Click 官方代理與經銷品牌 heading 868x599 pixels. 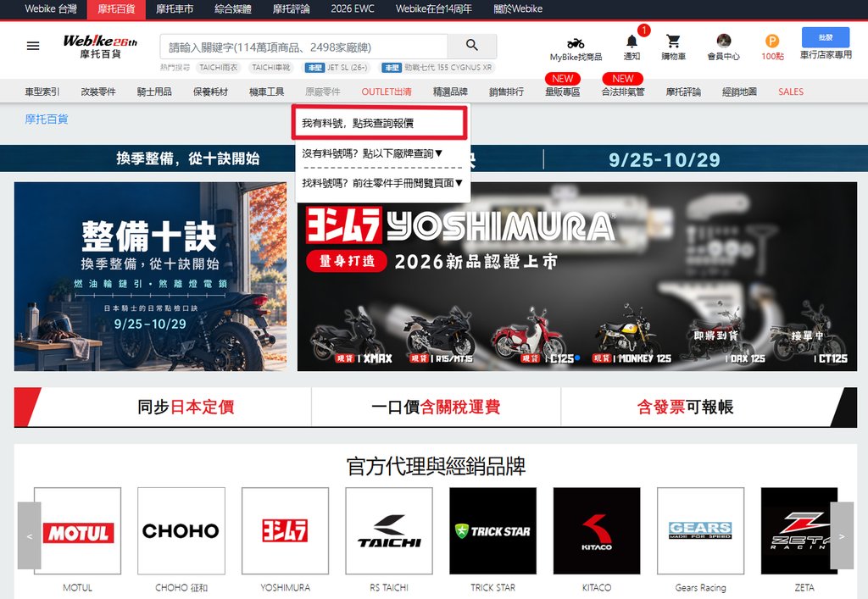436,466
